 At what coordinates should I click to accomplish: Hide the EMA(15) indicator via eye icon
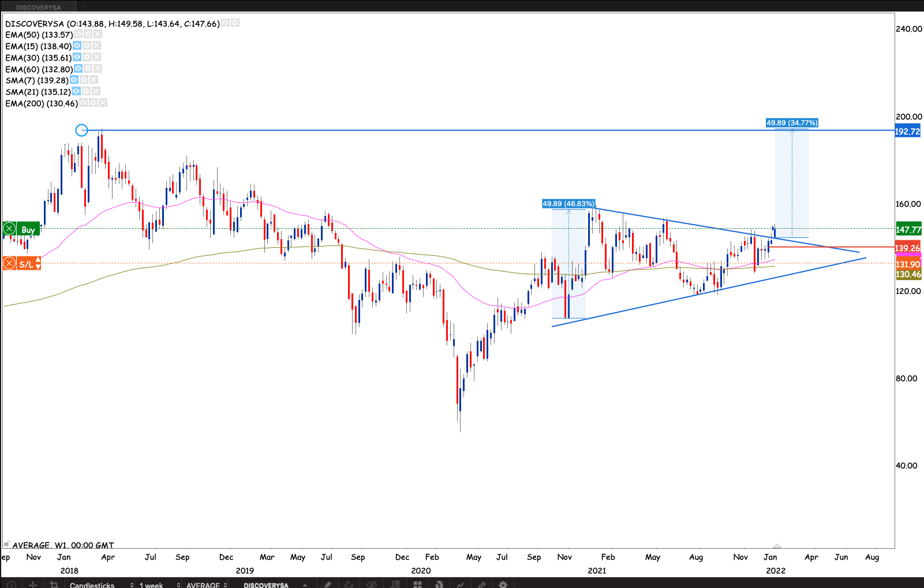coord(77,46)
